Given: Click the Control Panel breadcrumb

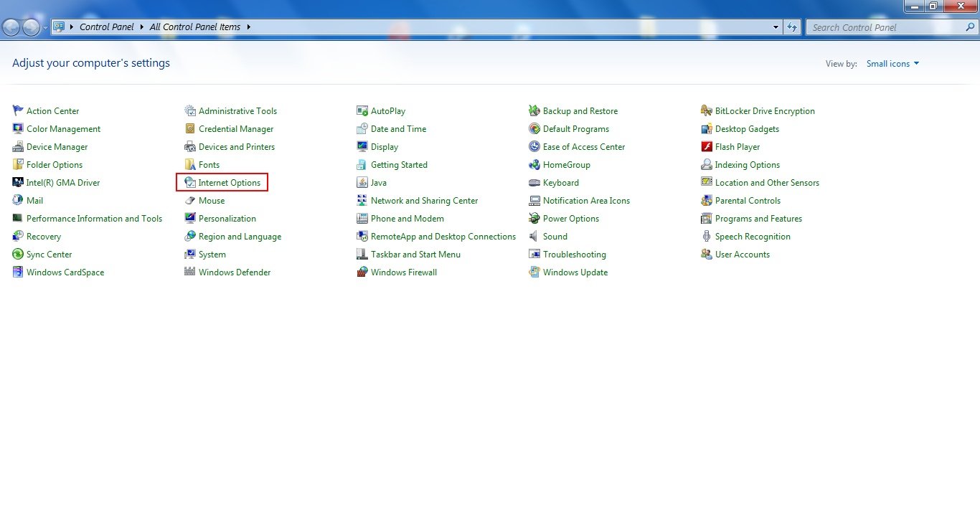Looking at the screenshot, I should click(x=107, y=27).
